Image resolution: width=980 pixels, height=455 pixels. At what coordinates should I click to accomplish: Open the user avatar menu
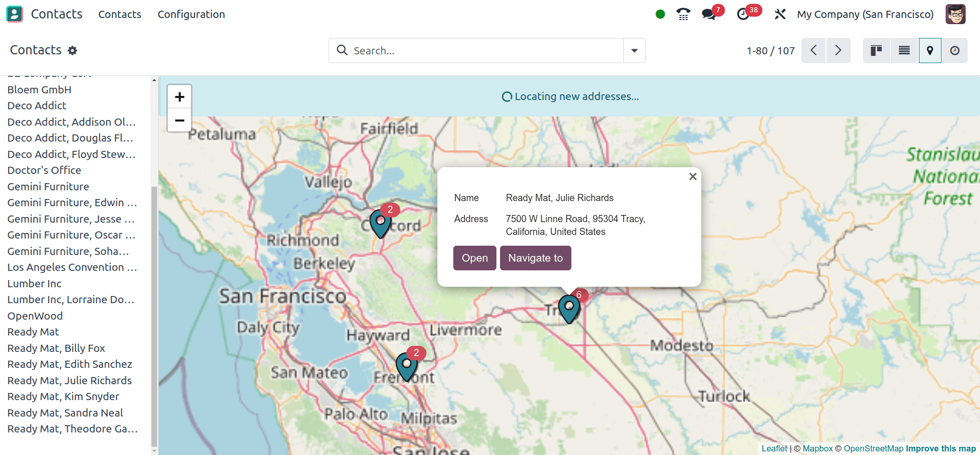955,14
